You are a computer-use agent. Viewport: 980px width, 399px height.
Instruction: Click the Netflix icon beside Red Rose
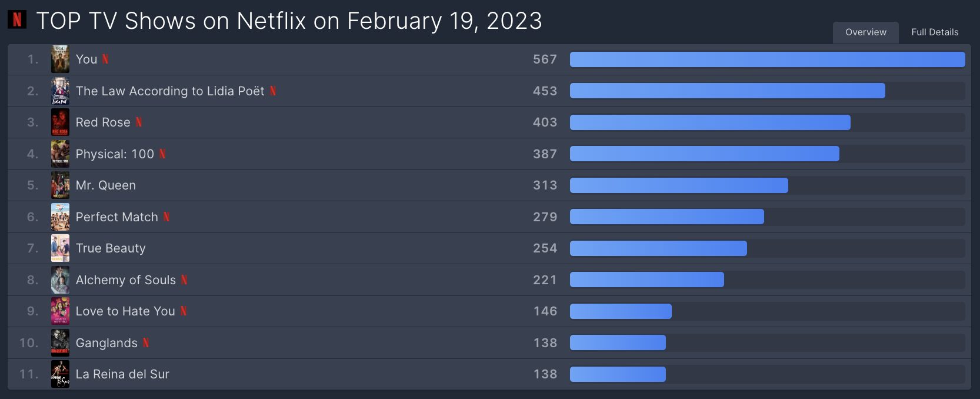139,122
